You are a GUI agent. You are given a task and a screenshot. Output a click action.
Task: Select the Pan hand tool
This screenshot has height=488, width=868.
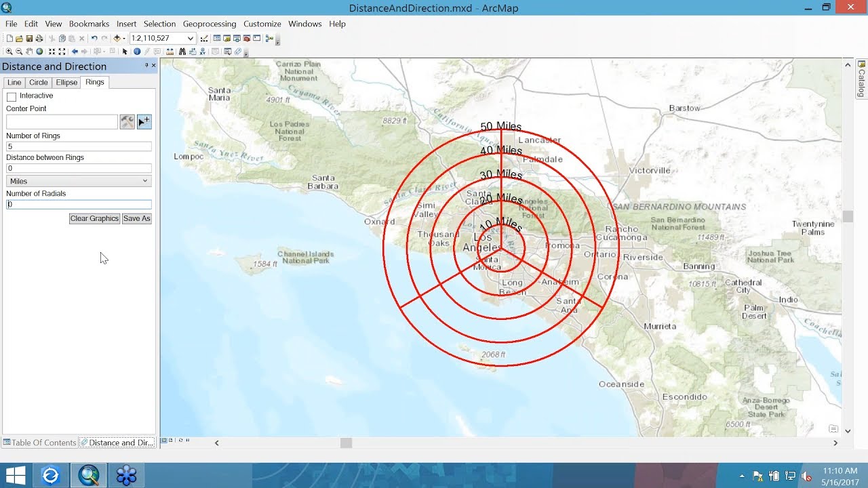(x=29, y=52)
